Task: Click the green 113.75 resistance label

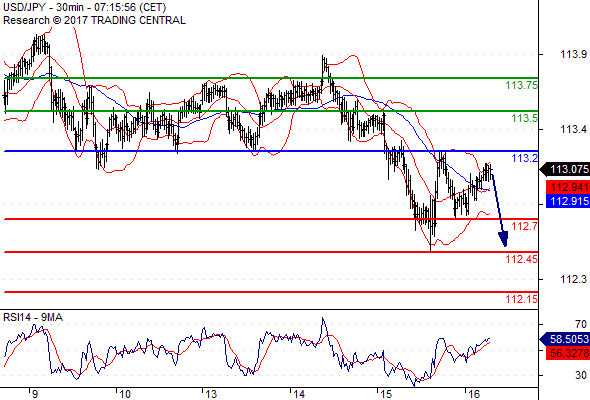Action: pos(522,85)
